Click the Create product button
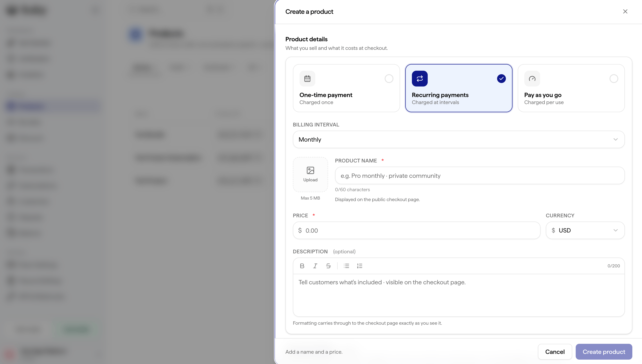Viewport: 642px width, 364px height. [x=604, y=352]
